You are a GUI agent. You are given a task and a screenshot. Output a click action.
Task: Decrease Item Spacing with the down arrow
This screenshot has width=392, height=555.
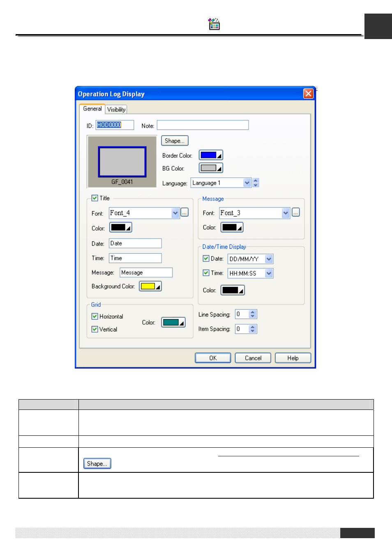253,331
